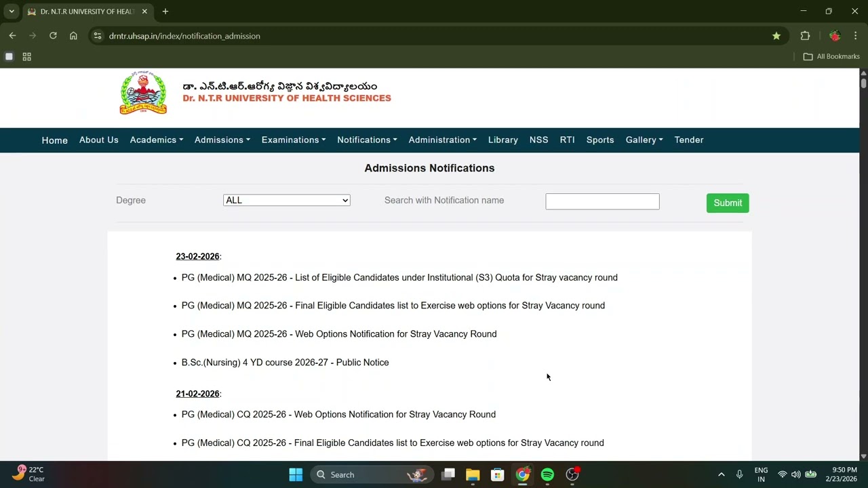
Task: Switch to Chrome in the taskbar
Action: point(523,474)
